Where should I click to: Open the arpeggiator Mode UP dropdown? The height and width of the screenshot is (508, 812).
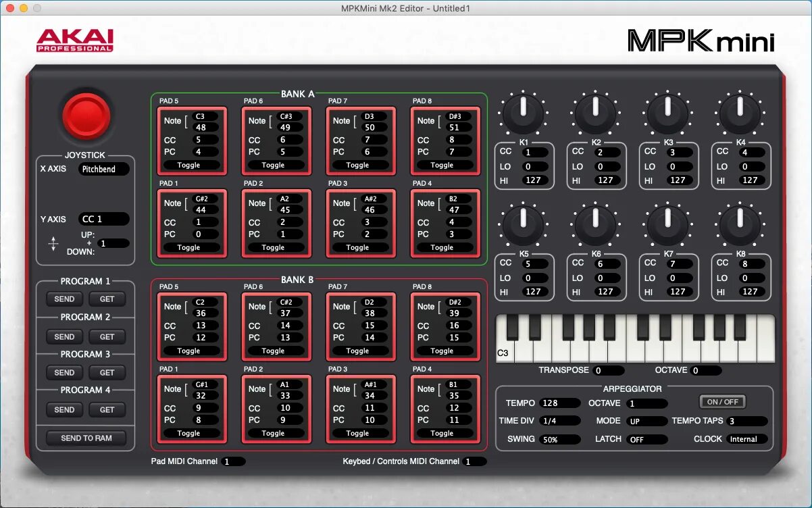[x=647, y=420]
